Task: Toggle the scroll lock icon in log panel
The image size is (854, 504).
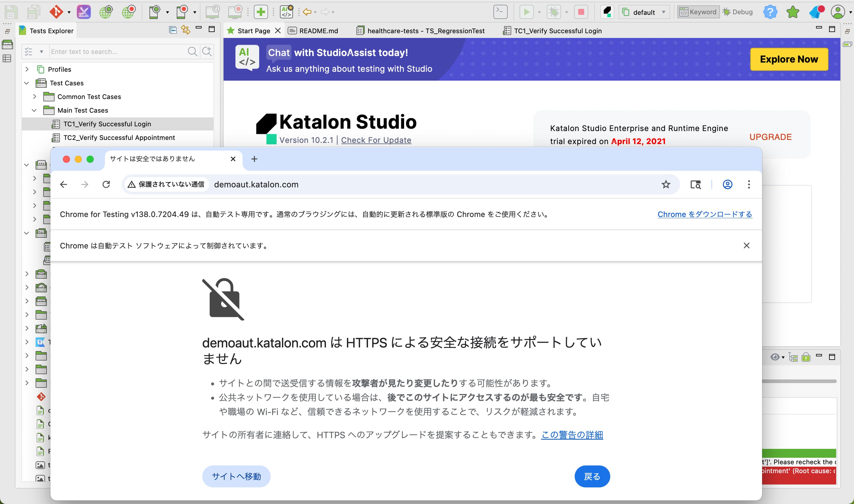Action: [806, 357]
